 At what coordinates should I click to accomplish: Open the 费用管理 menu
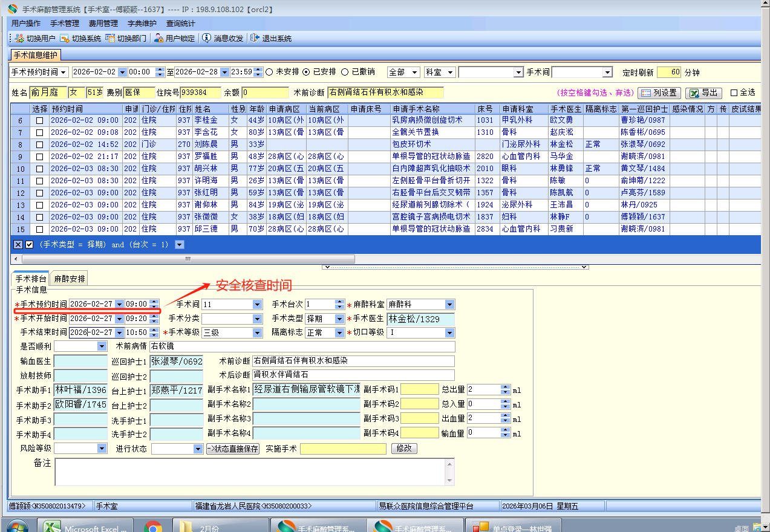103,24
